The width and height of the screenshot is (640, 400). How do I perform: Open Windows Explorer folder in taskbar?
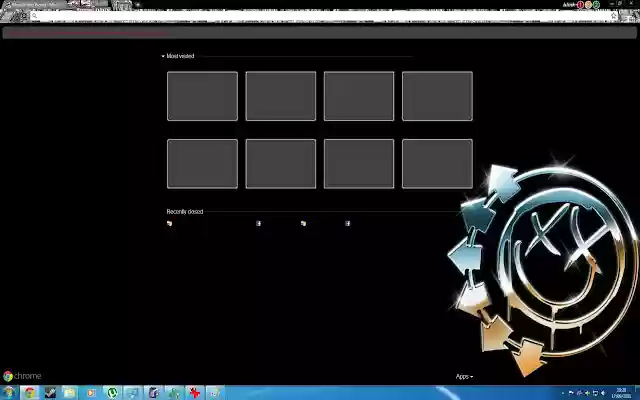(70, 393)
